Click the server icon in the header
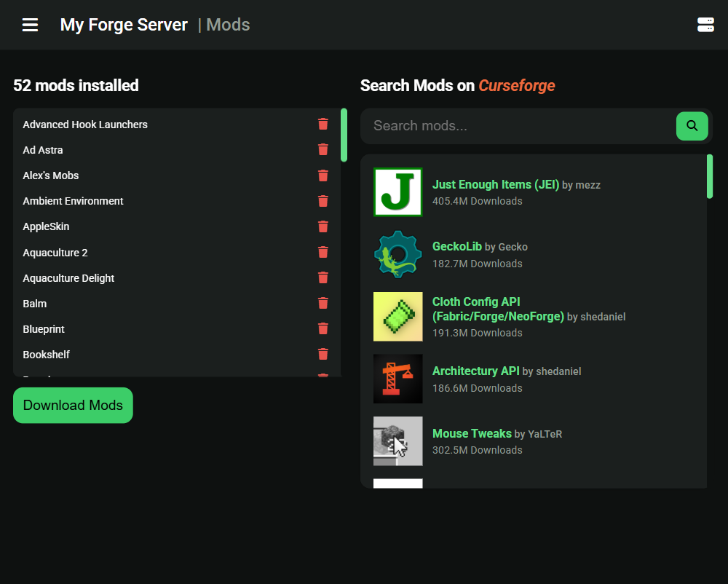 pos(705,25)
